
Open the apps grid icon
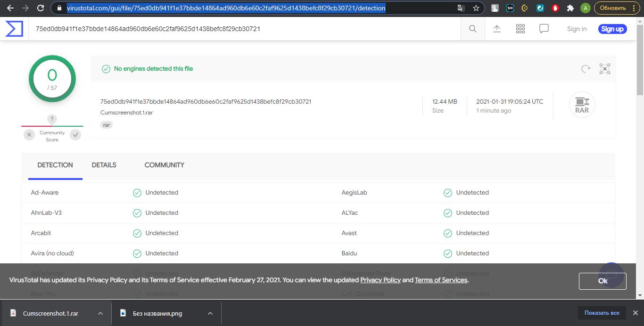pyautogui.click(x=520, y=29)
